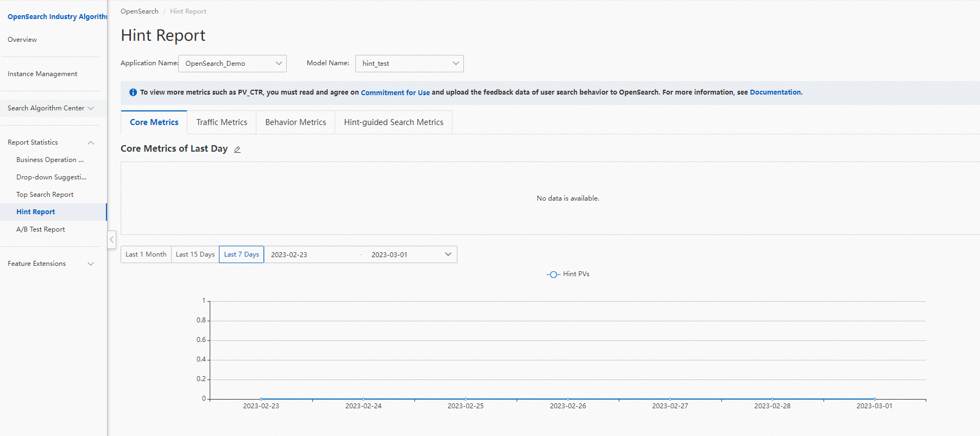Open the Application Name dropdown
Image resolution: width=980 pixels, height=436 pixels.
[233, 64]
